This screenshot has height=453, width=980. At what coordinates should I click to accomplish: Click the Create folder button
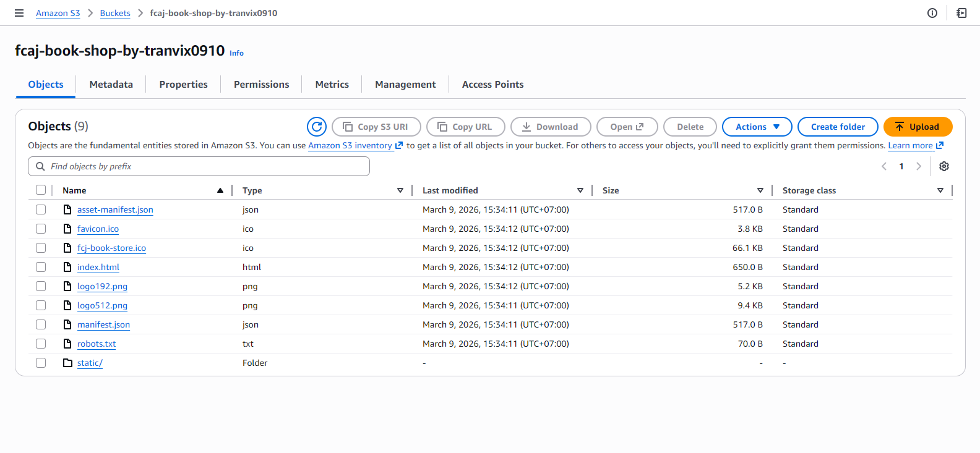[x=838, y=127]
